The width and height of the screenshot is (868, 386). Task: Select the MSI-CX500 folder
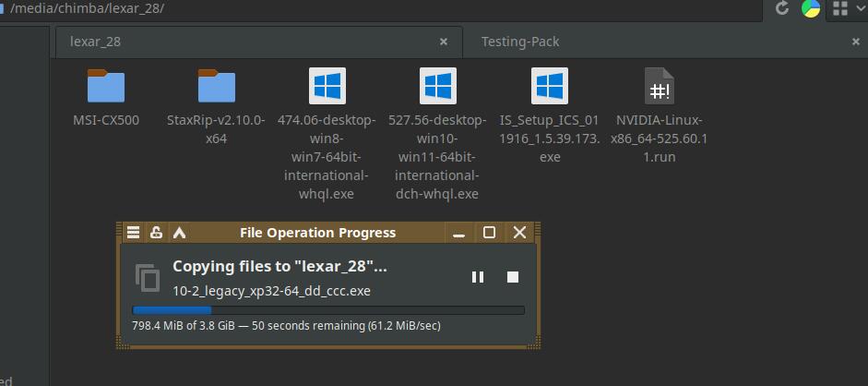pyautogui.click(x=106, y=87)
